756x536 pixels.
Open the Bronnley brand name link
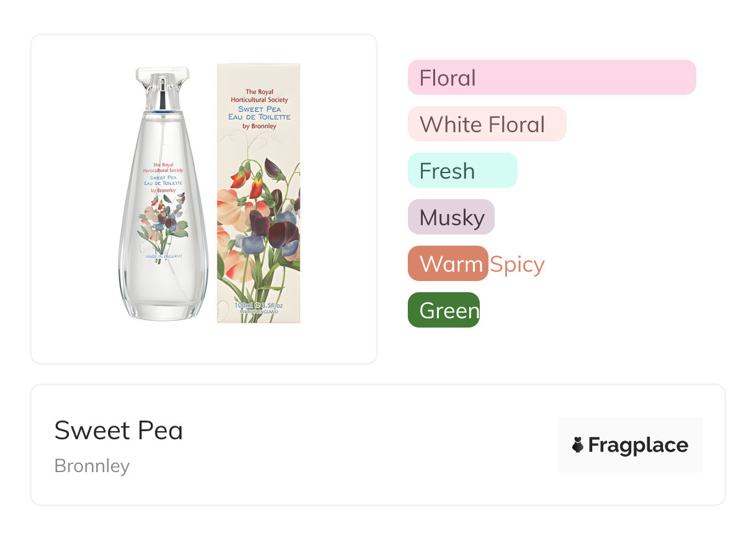click(92, 466)
